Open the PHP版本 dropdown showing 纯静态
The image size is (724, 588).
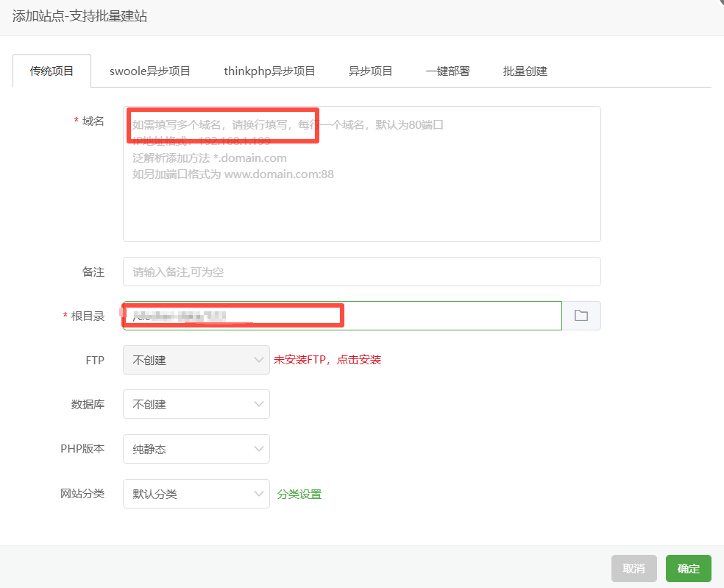(x=196, y=449)
